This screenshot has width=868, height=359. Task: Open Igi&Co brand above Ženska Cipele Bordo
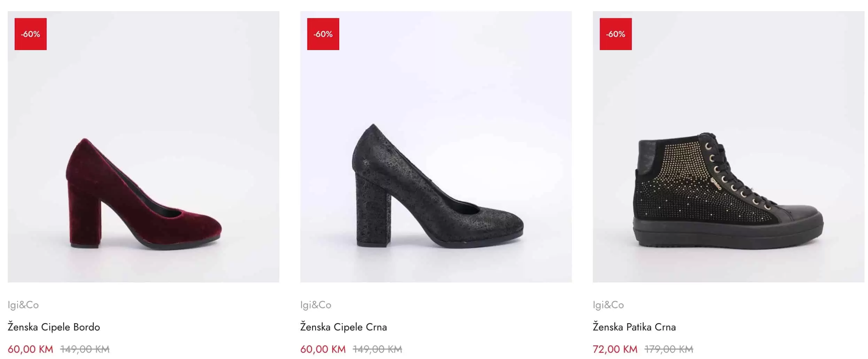[x=23, y=305]
